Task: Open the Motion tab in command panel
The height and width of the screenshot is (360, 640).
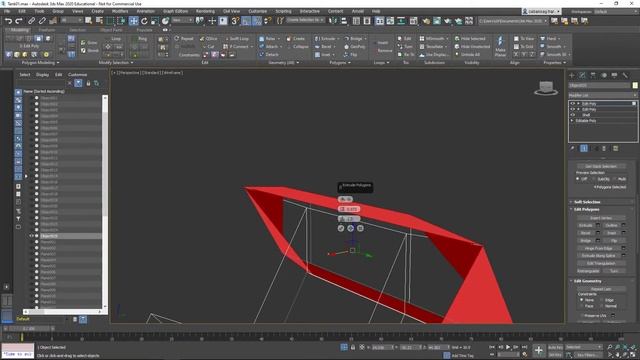Action: [x=604, y=76]
